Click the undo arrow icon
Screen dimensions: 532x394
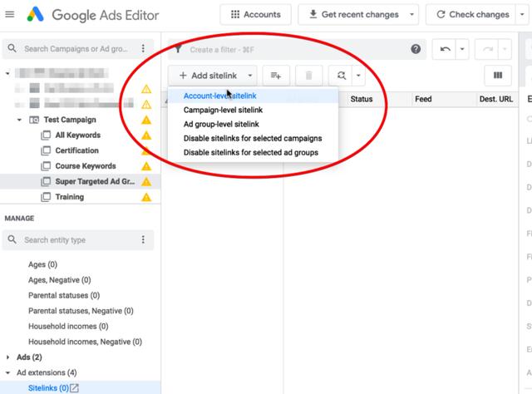(445, 49)
